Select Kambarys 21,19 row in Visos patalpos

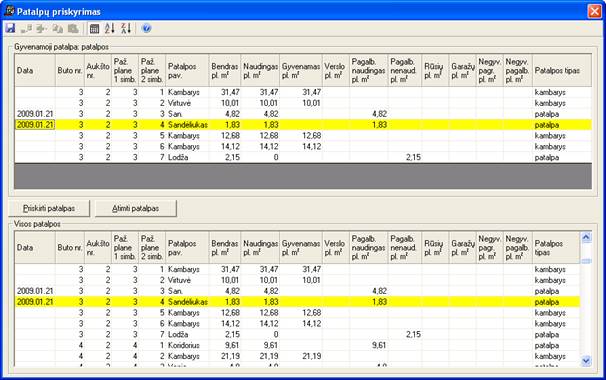297,356
